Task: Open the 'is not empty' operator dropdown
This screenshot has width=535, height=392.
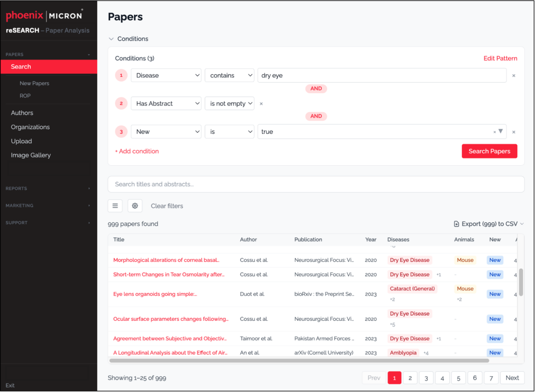Action: 229,104
